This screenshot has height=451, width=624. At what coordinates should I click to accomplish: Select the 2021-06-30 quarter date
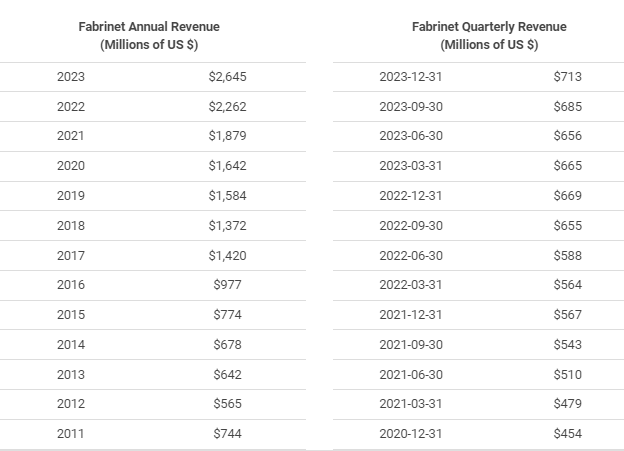[x=411, y=375]
